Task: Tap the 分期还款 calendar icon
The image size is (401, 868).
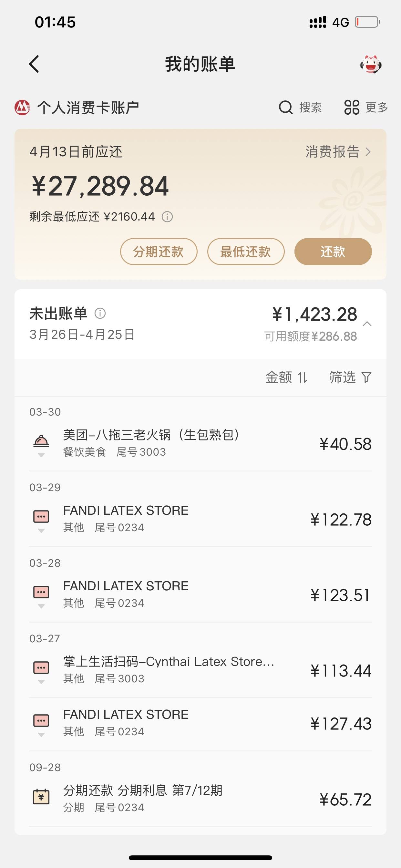Action: pos(41,797)
